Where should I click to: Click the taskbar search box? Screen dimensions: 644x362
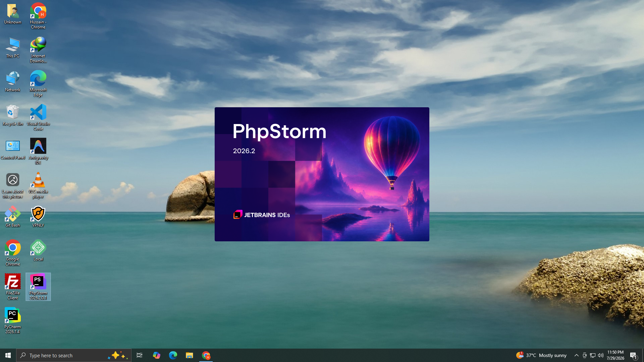pos(74,355)
